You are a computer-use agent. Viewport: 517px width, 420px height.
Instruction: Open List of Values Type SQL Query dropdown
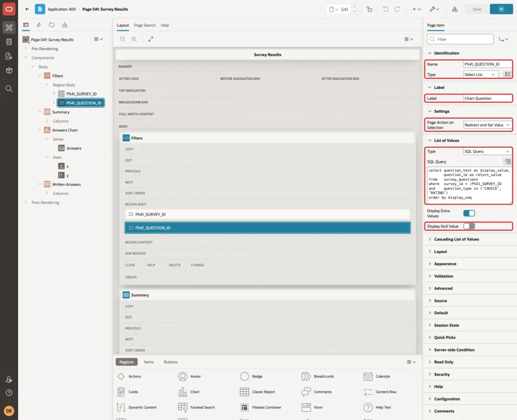[x=487, y=151]
